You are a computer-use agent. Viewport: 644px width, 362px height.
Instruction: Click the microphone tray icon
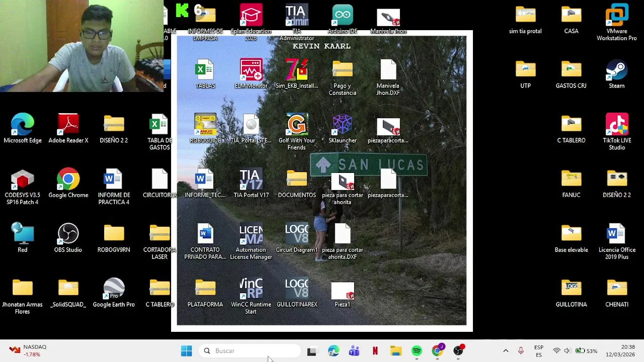pos(521,351)
